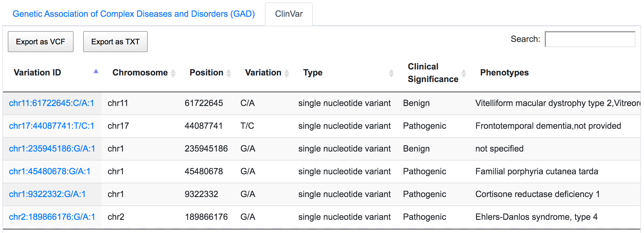This screenshot has height=233, width=644.
Task: Click the Chromosome column sort arrows
Action: coord(173,73)
